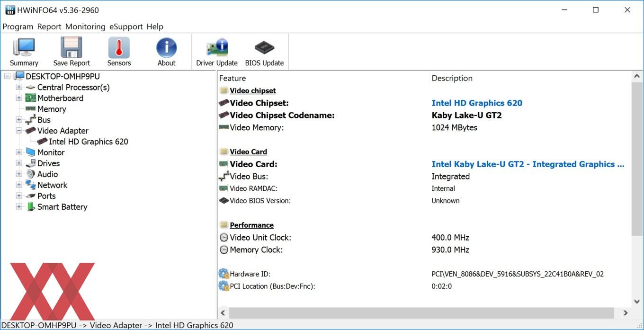Click the Smart Battery tree icon
The image size is (644, 330).
(30, 207)
